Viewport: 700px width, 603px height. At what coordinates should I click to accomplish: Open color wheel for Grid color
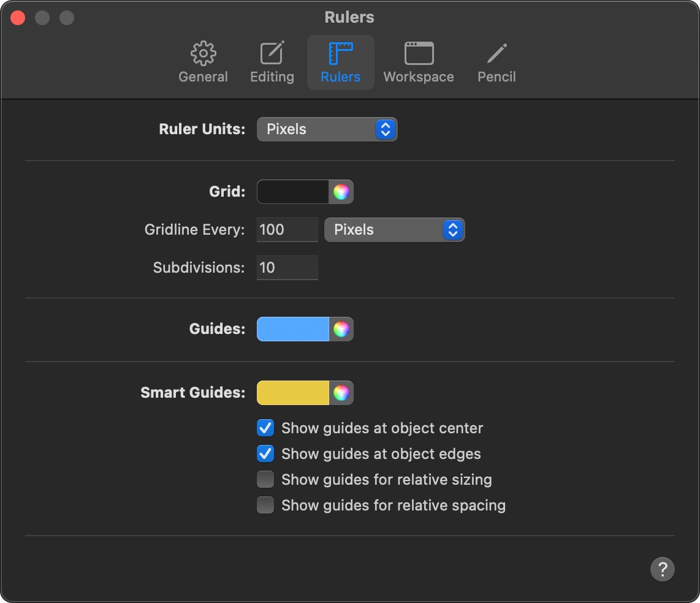(341, 192)
